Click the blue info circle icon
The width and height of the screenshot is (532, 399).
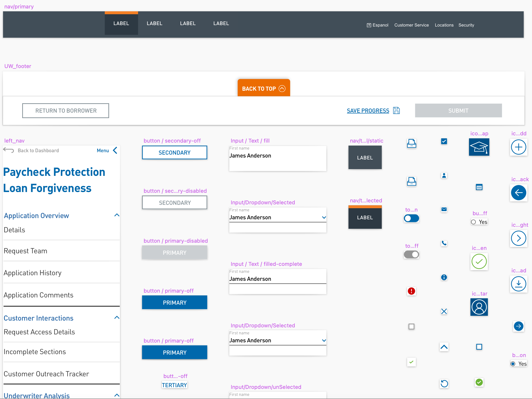point(444,277)
